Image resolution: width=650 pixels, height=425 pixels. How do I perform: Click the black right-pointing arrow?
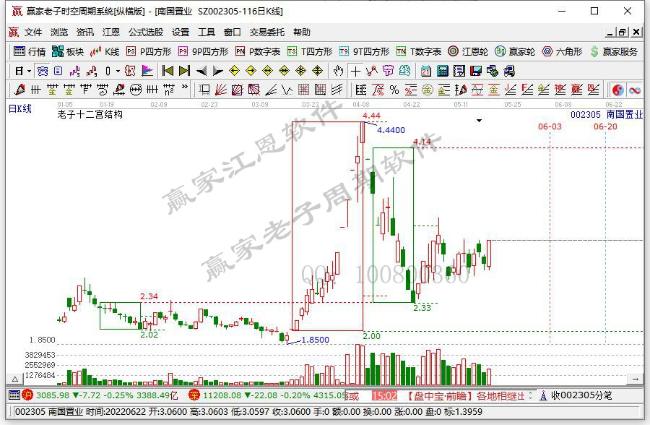(218, 71)
